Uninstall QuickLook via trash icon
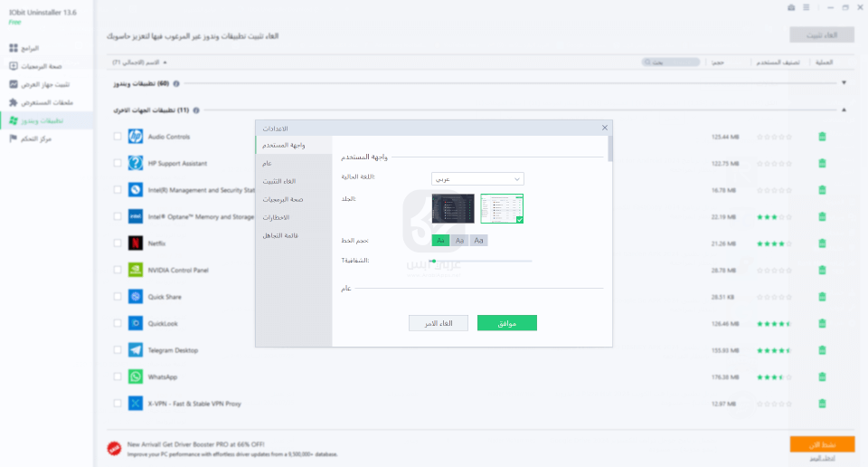The width and height of the screenshot is (868, 467). pos(822,323)
